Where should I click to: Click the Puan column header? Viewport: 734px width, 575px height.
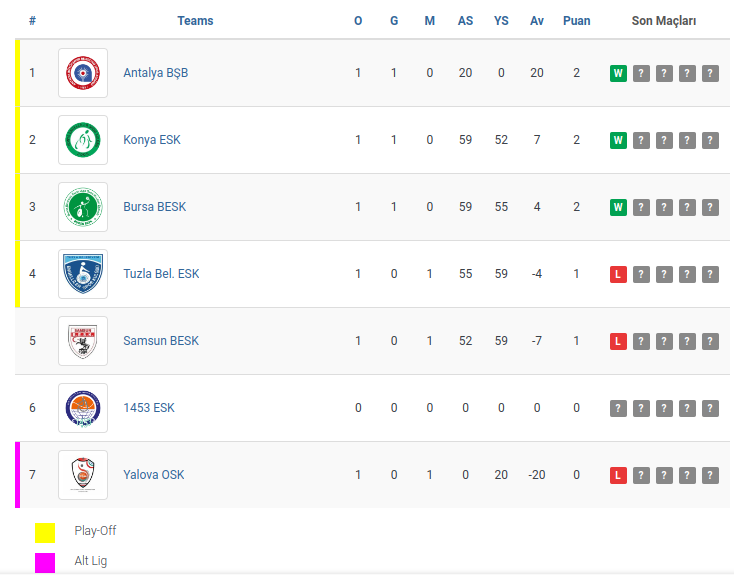tap(577, 21)
